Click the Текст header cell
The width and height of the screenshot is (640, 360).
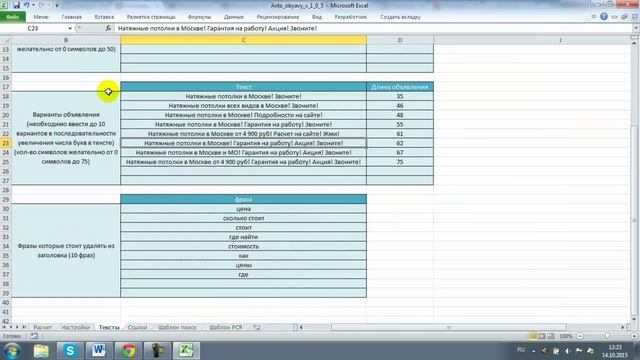click(243, 87)
